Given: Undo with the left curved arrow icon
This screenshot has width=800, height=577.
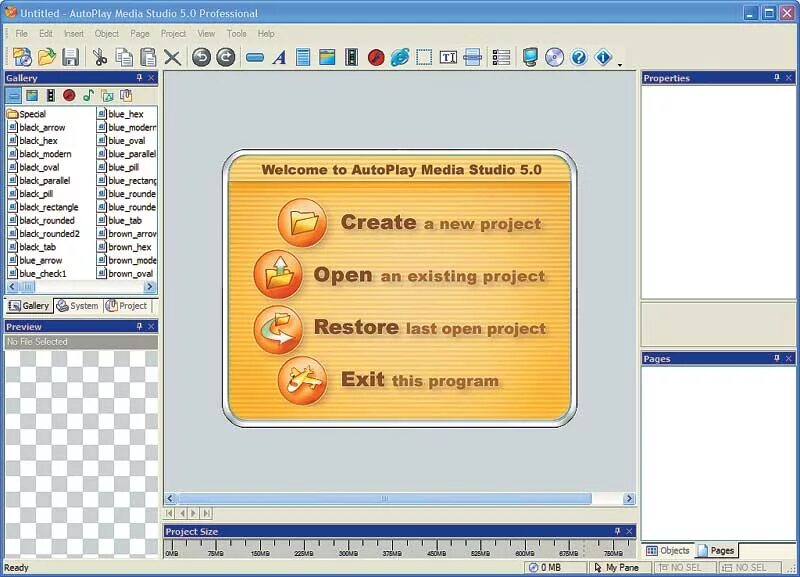Looking at the screenshot, I should pos(202,57).
